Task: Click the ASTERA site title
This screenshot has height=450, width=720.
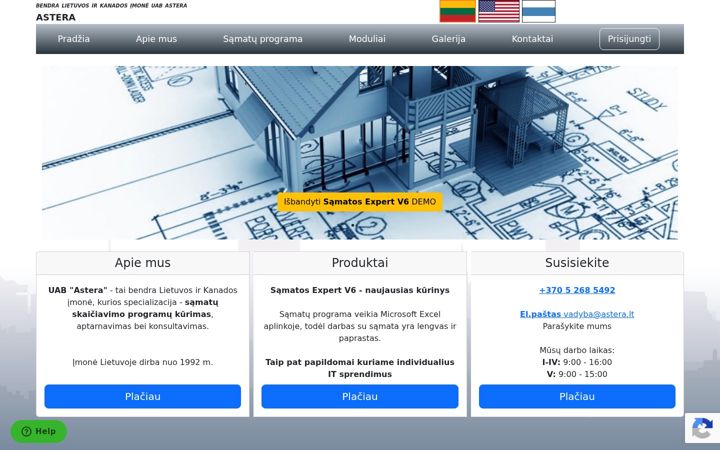Action: [x=56, y=17]
